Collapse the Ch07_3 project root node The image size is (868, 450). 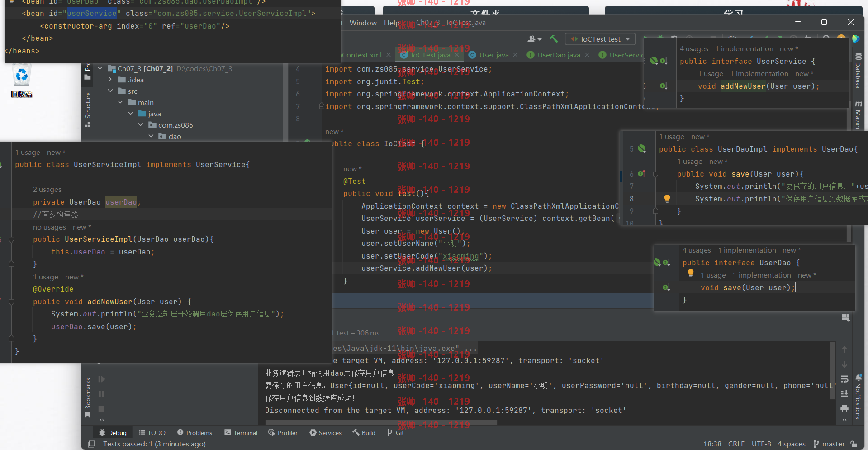click(100, 68)
